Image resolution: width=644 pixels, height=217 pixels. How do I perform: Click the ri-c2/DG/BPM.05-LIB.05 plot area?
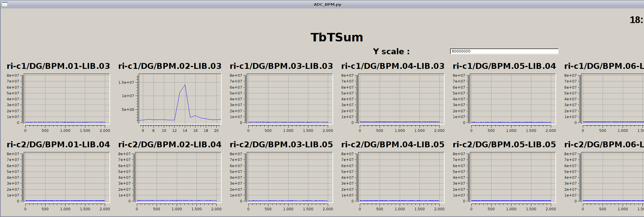tap(513, 177)
